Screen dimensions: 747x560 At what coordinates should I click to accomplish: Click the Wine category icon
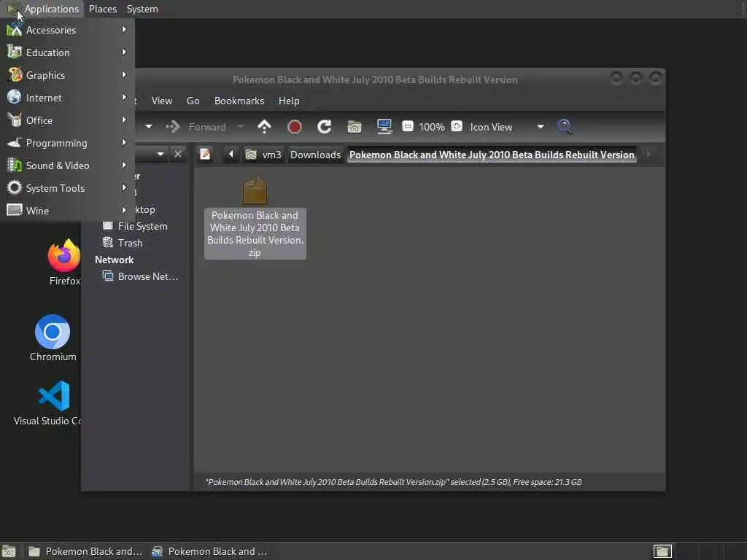15,210
